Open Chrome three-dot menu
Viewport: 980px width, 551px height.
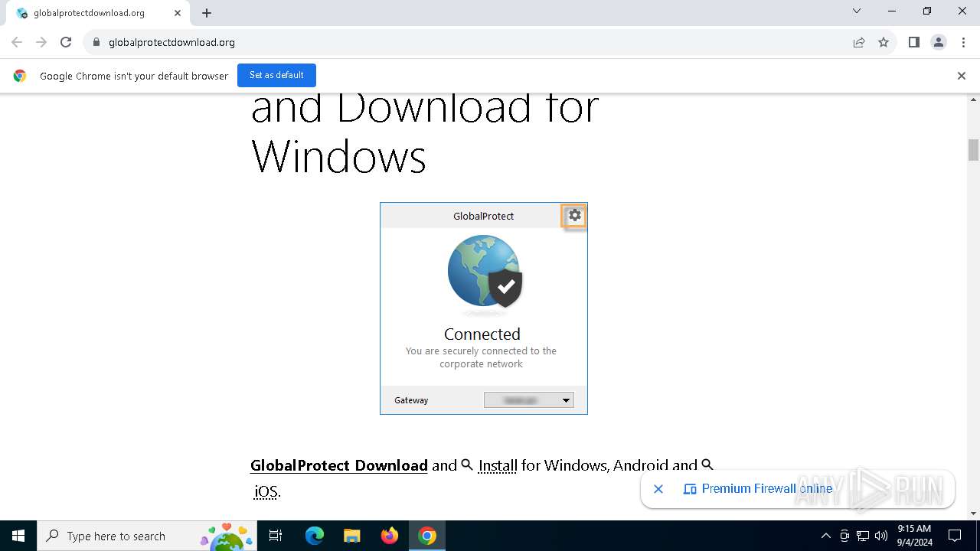click(x=964, y=42)
